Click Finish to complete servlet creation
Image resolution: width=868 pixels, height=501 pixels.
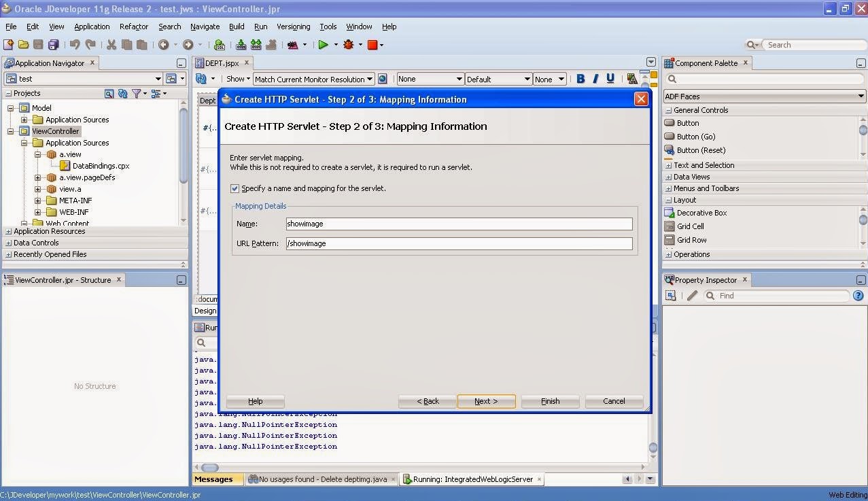point(549,401)
